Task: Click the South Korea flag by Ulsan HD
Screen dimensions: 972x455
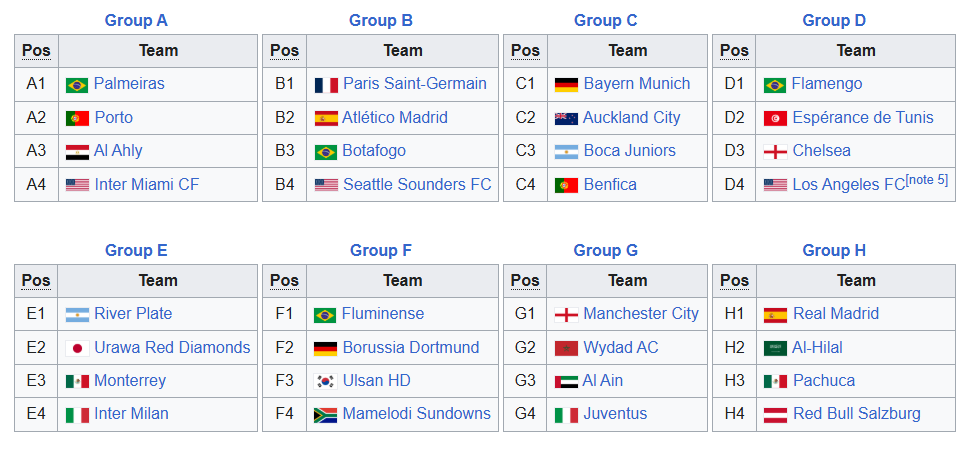Action: coord(325,381)
